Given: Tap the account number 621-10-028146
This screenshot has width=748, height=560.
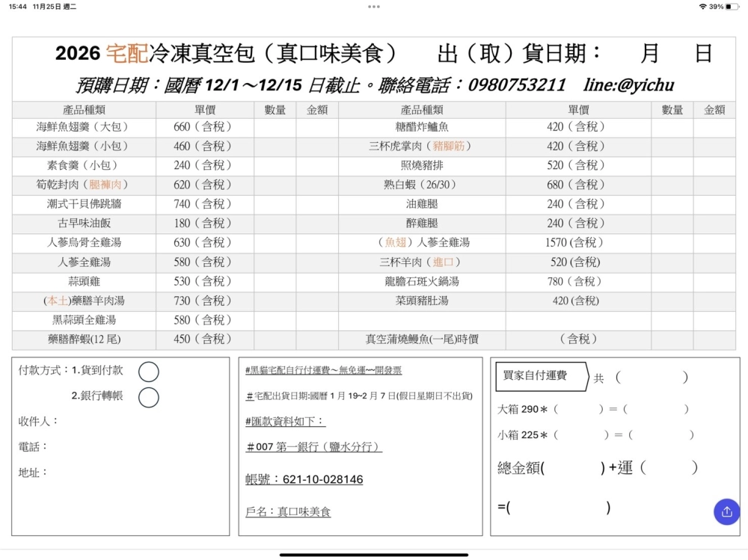Looking at the screenshot, I should (304, 479).
